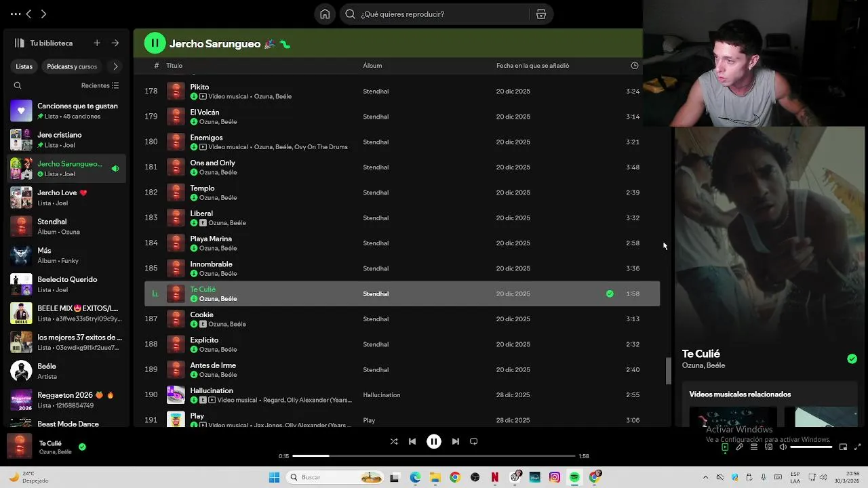The width and height of the screenshot is (868, 488).
Task: Pause the playlist with the green header button
Action: [x=155, y=43]
